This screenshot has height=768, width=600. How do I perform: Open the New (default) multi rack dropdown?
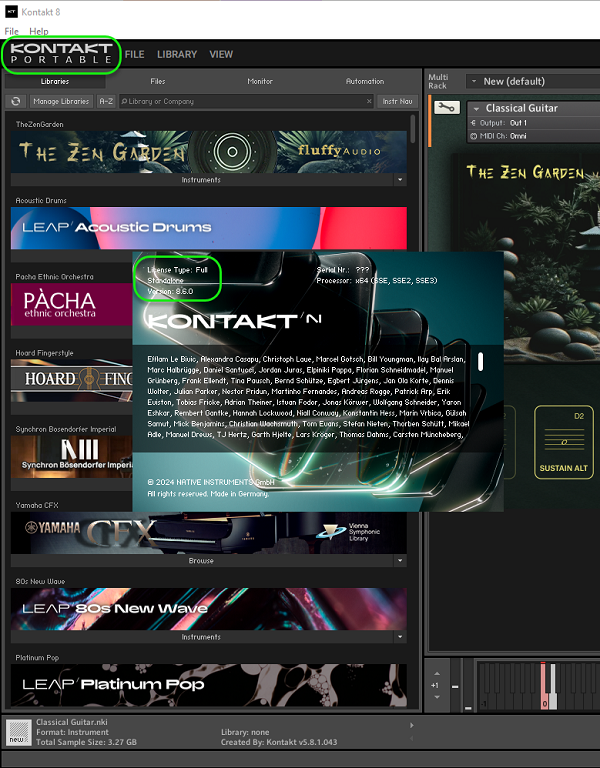point(534,81)
